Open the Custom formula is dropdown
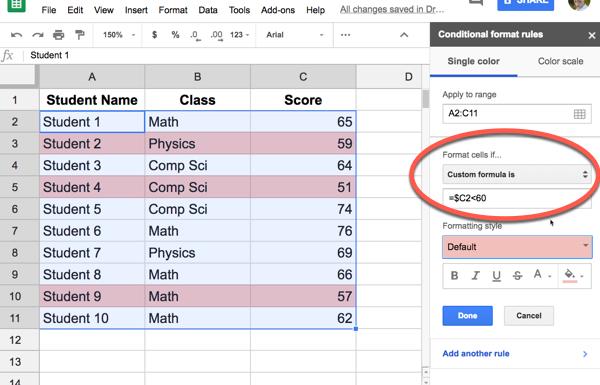This screenshot has height=385, width=600. 517,175
